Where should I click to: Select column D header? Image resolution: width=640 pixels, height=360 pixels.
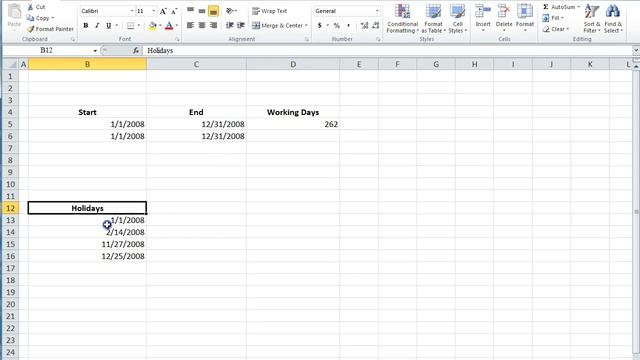click(x=293, y=64)
